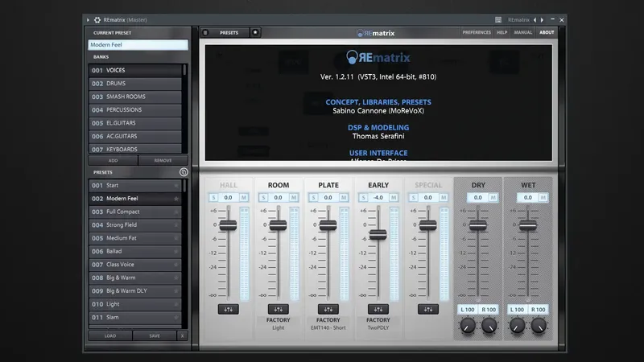Favorite the Class Voice preset star

[x=176, y=265]
